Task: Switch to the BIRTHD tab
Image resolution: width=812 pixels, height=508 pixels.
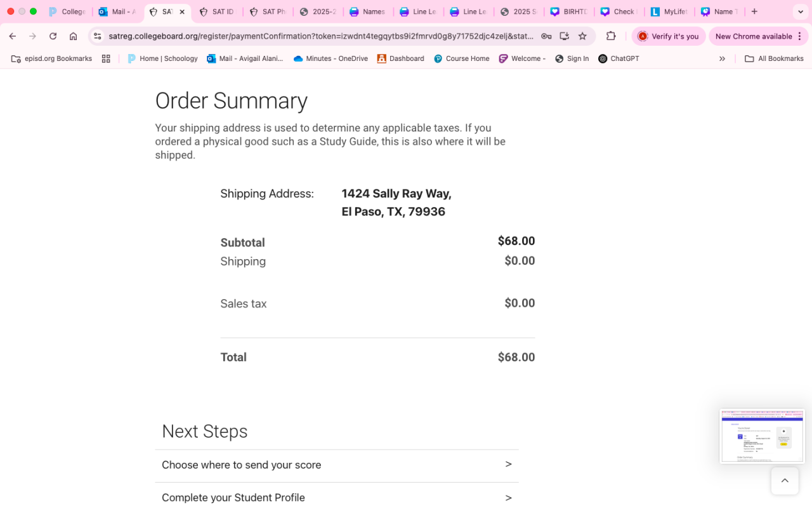Action: click(x=570, y=11)
